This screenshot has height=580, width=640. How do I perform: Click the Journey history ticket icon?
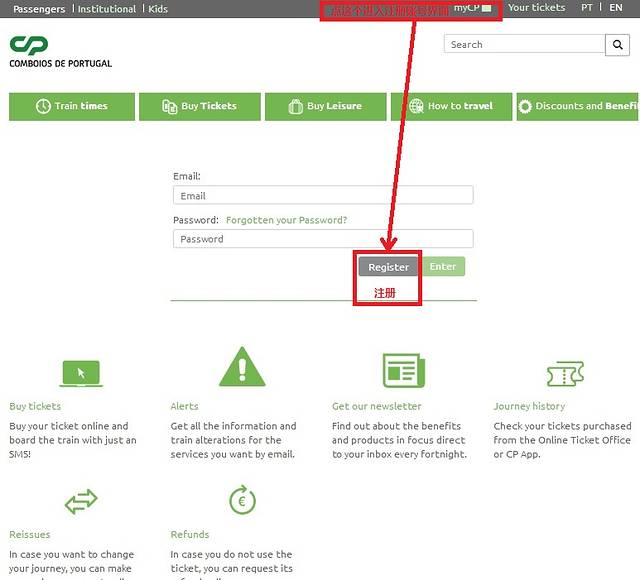[565, 374]
